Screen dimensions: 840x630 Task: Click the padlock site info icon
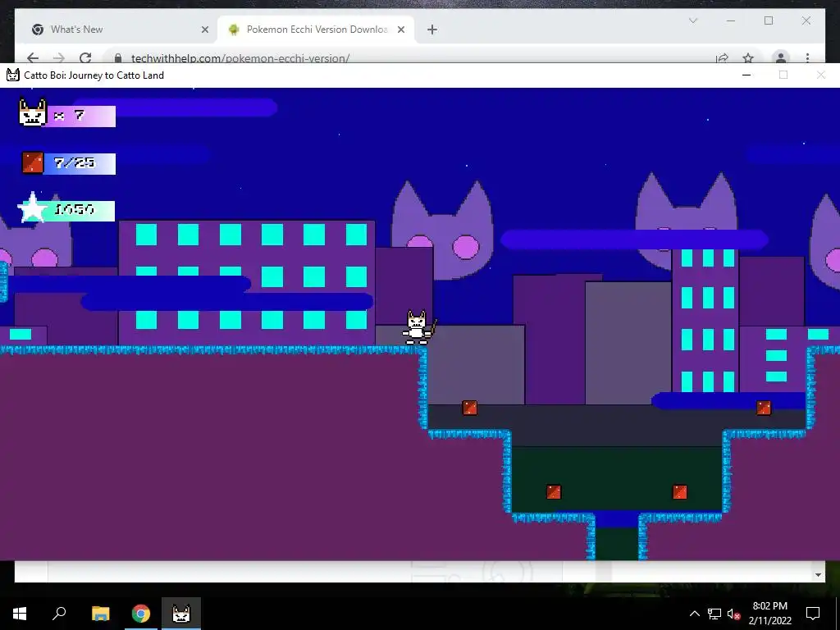118,58
